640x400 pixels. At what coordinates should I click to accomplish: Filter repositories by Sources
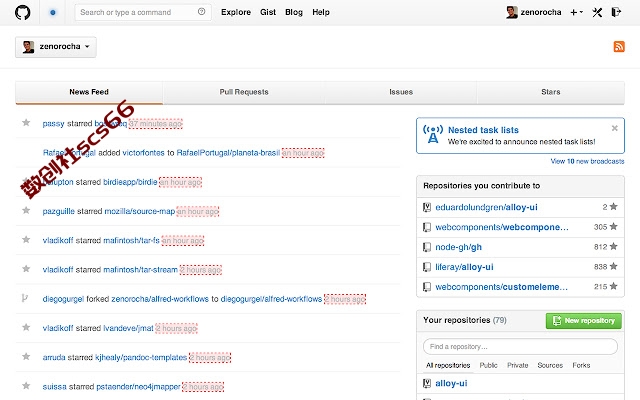(550, 365)
